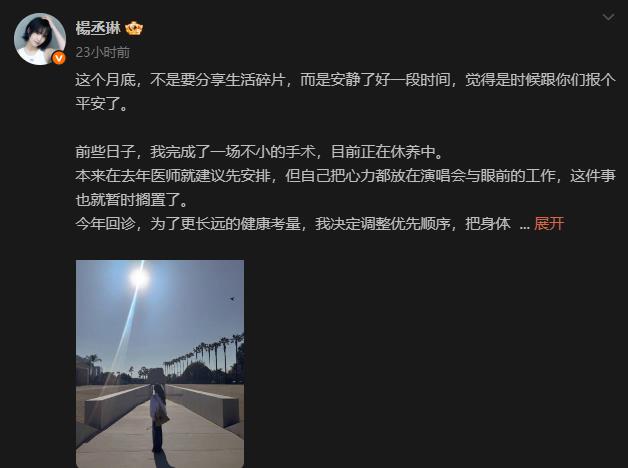Click the line starting 本来在去年医师

345,176
